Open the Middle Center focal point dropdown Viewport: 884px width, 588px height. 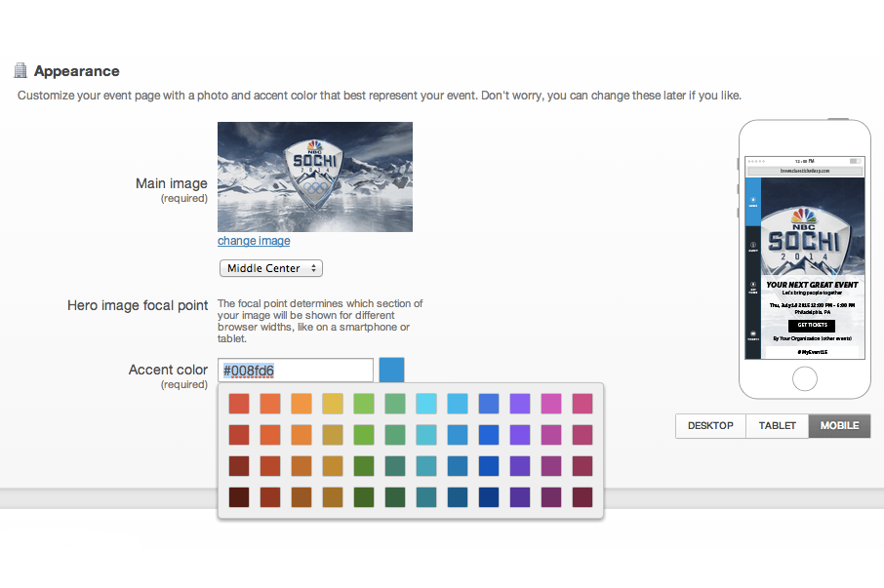coord(270,268)
